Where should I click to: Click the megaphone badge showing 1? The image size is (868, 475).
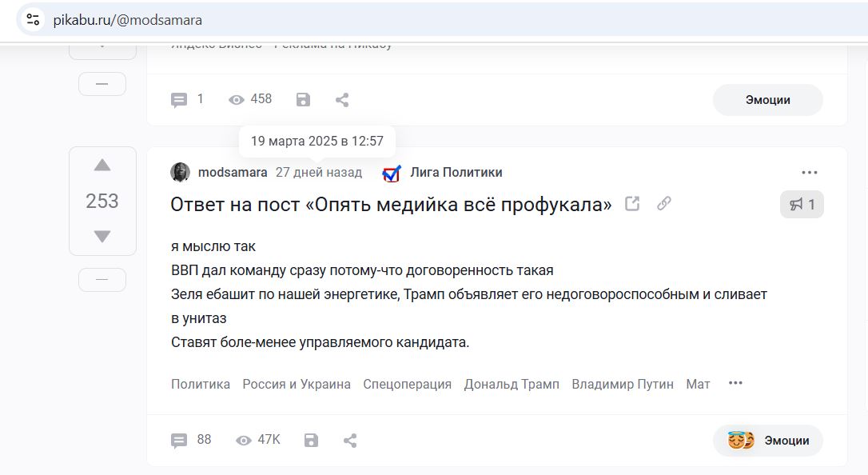[802, 204]
